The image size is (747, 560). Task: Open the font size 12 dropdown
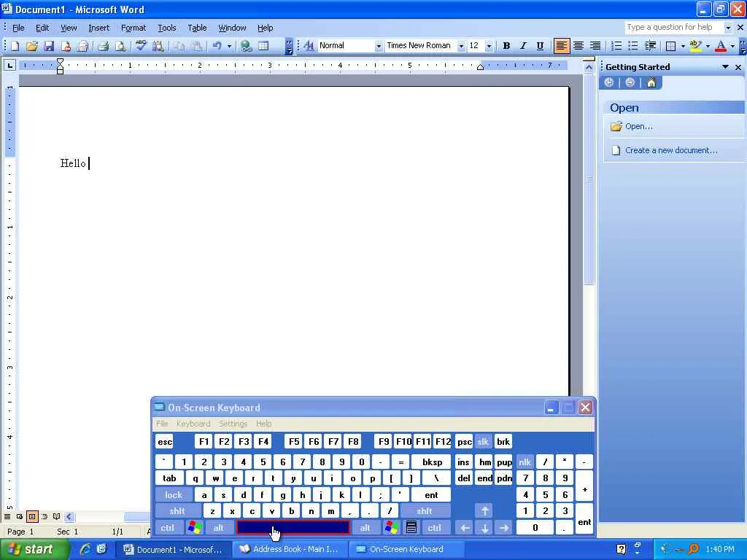[489, 46]
